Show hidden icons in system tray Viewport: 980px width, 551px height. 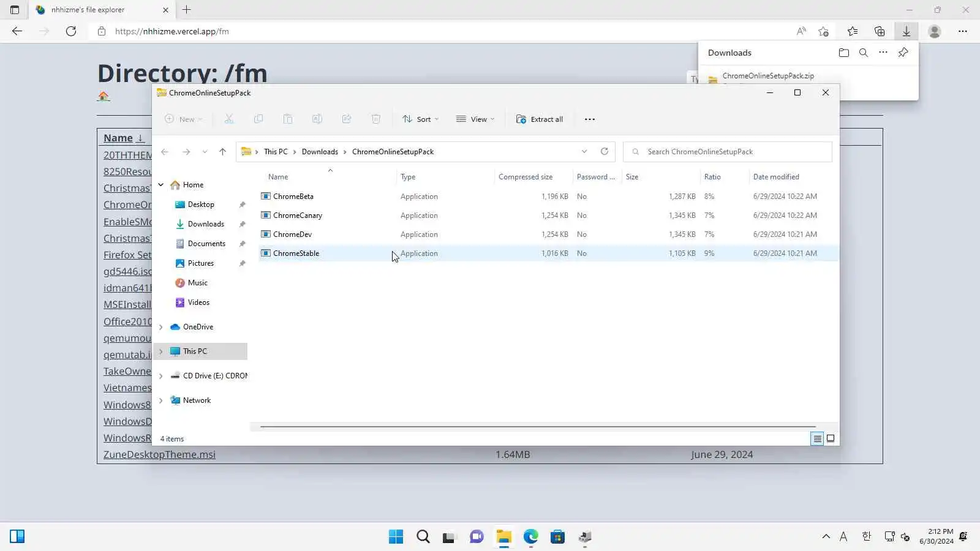point(826,537)
